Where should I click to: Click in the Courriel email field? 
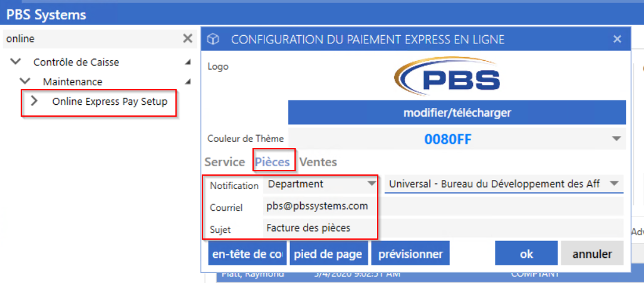(x=444, y=206)
